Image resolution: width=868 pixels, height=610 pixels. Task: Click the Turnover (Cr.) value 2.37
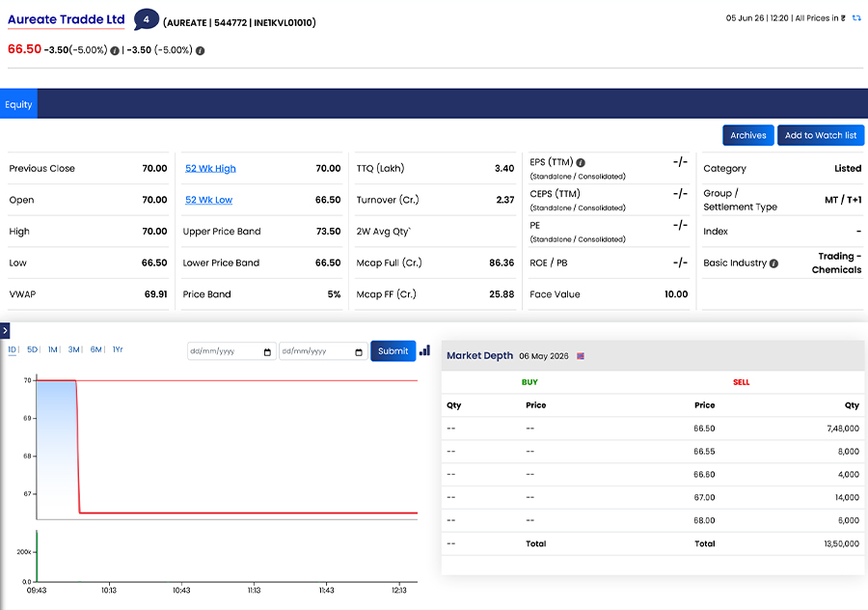[x=504, y=200]
